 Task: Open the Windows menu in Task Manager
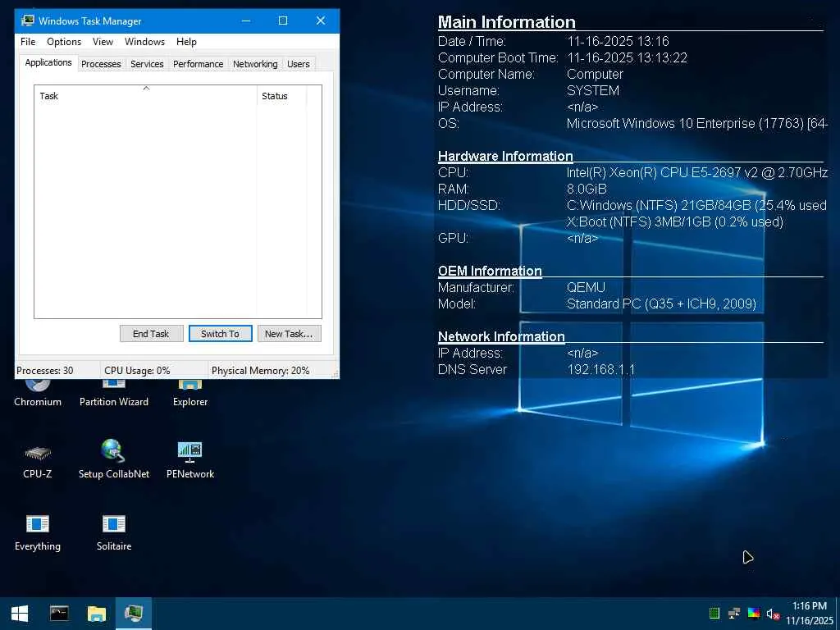pyautogui.click(x=144, y=42)
